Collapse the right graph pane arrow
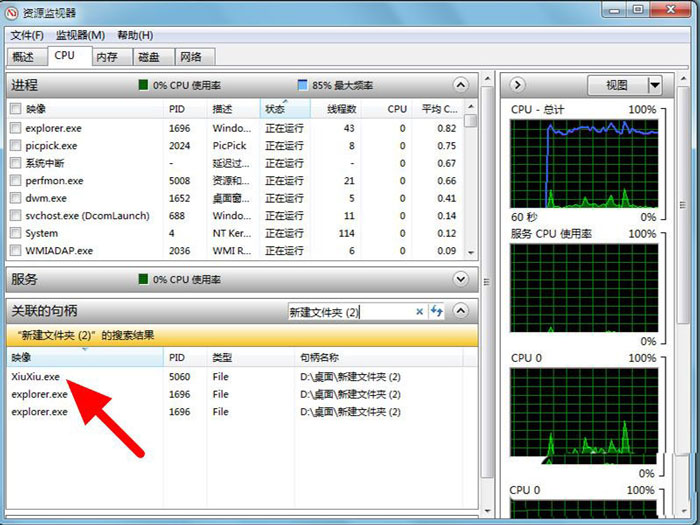The width and height of the screenshot is (700, 525). [x=518, y=85]
